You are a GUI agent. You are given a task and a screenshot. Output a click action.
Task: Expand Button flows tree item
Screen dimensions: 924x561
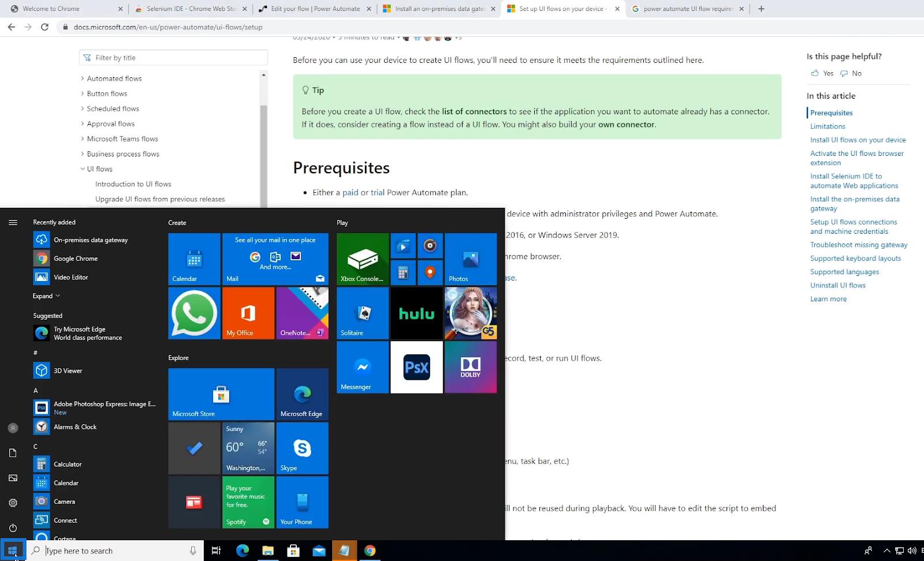click(x=83, y=93)
